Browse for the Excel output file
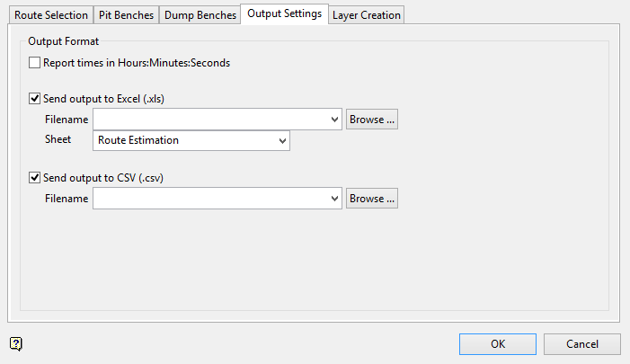 coord(372,119)
